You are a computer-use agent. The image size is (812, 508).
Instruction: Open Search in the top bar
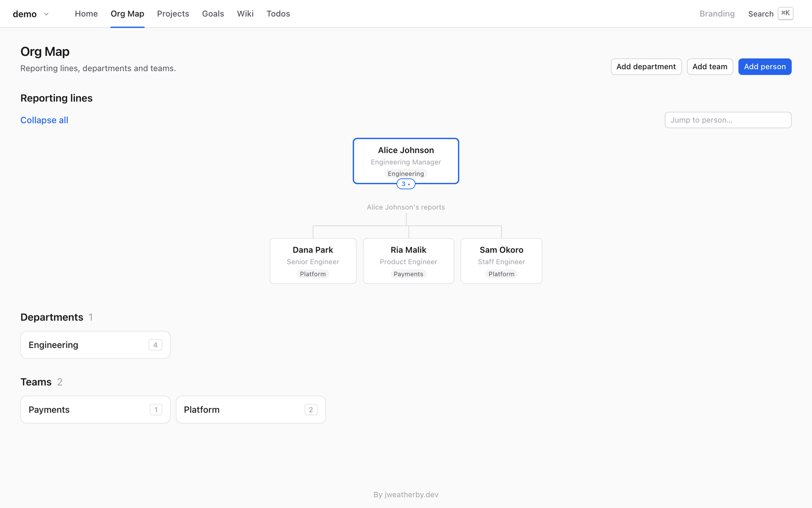[761, 14]
